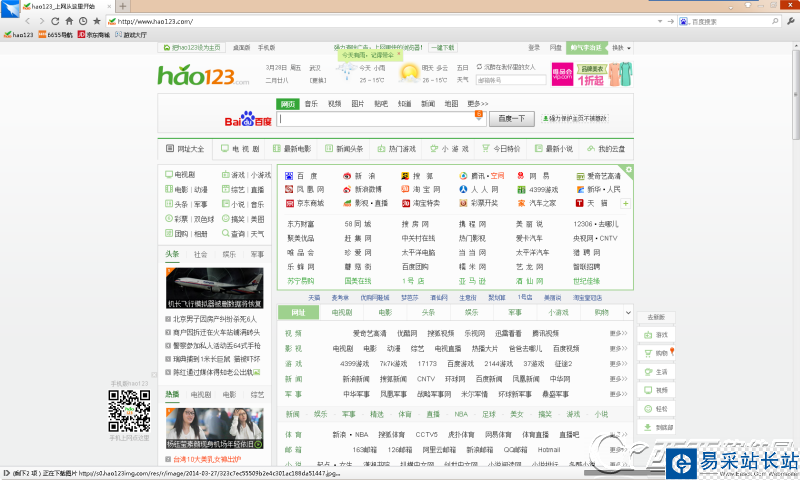
Task: Open the 唯品会 1折起 ad banner
Action: [592, 74]
